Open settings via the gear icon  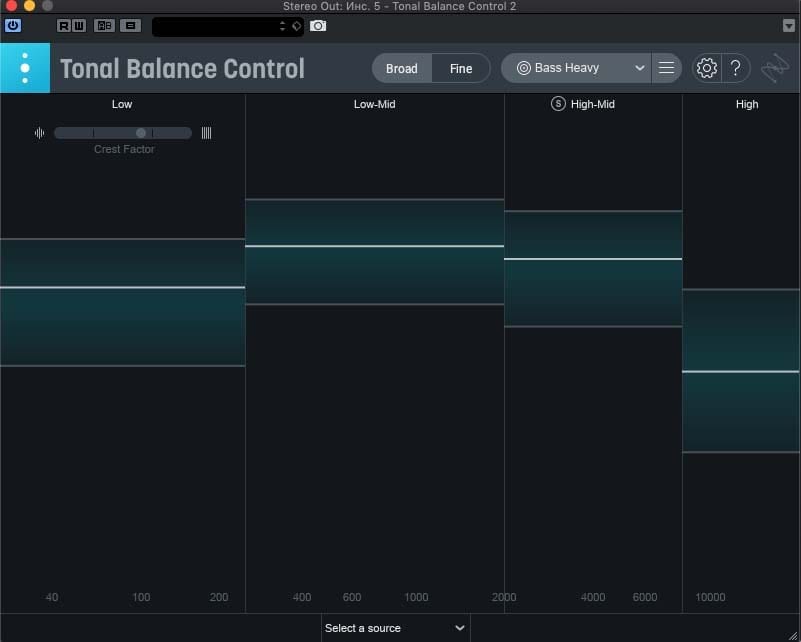[707, 68]
